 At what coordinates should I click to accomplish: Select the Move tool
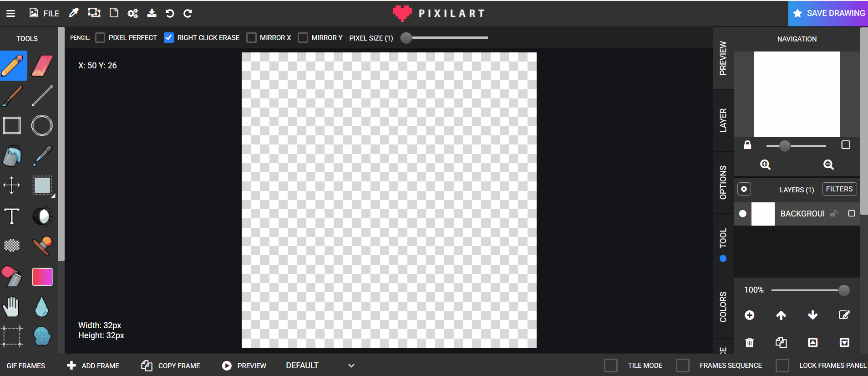pyautogui.click(x=12, y=185)
